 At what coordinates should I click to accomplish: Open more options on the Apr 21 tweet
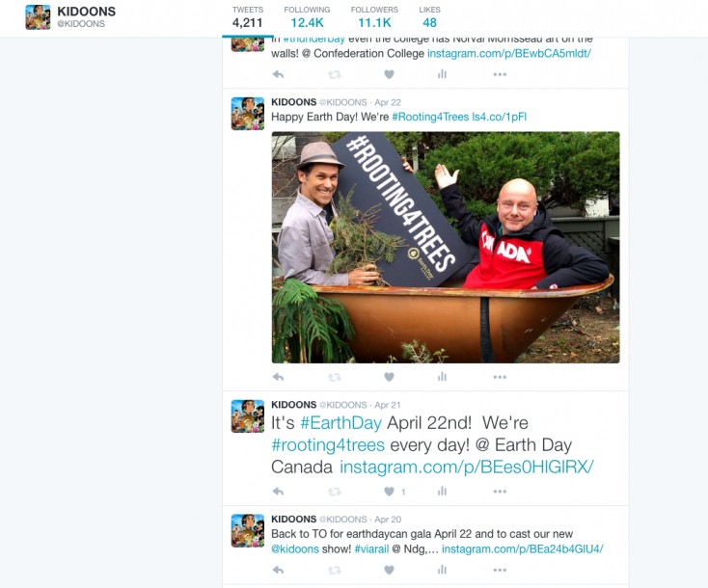[x=500, y=492]
